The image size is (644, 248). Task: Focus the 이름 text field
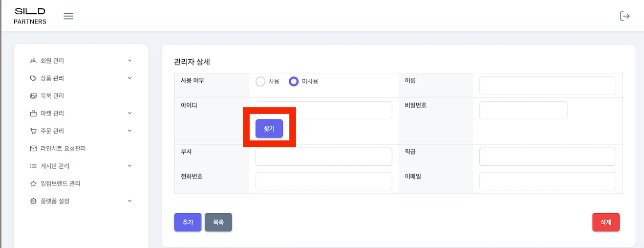(547, 86)
